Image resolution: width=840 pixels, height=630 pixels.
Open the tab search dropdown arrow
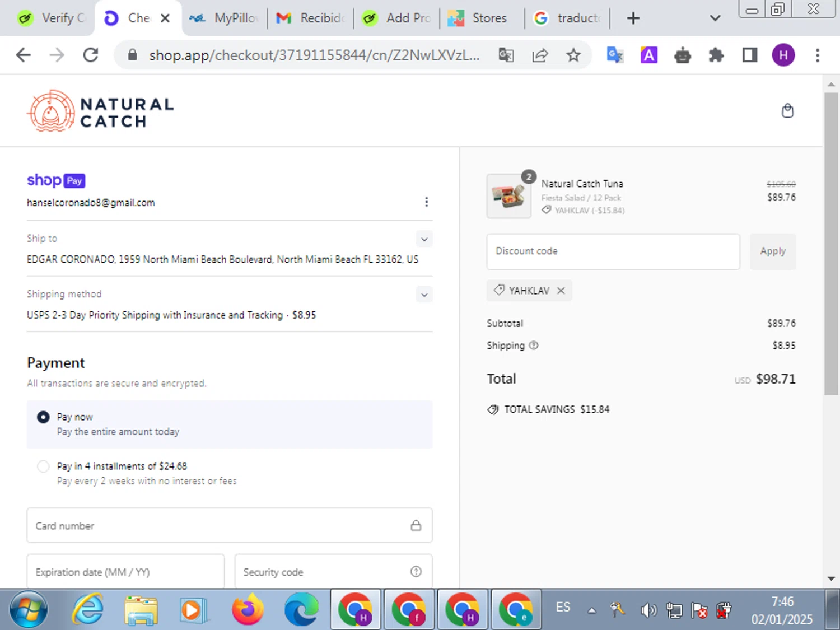tap(715, 18)
